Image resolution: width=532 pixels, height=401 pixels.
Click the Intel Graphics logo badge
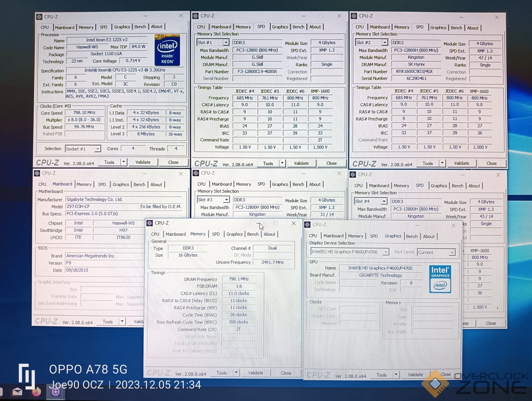pos(440,279)
